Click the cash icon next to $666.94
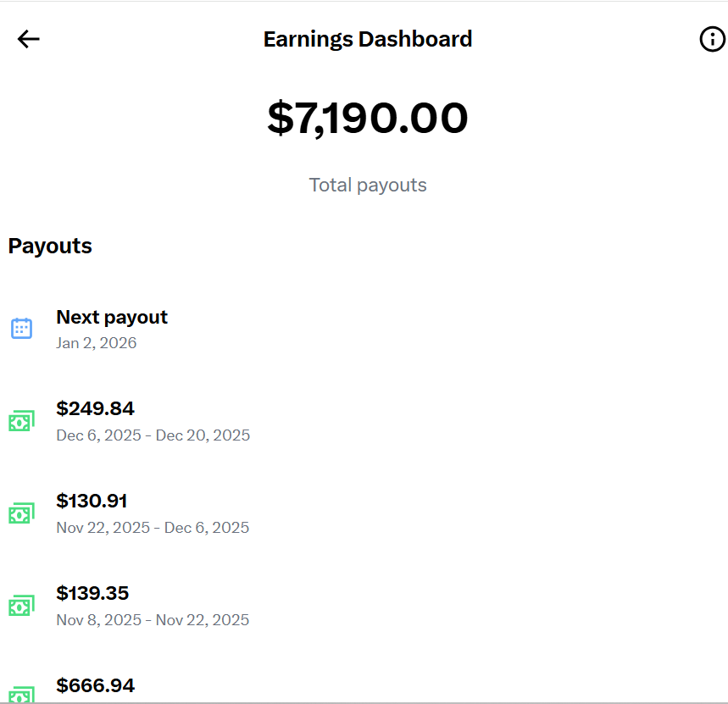The height and width of the screenshot is (704, 728). [x=21, y=695]
